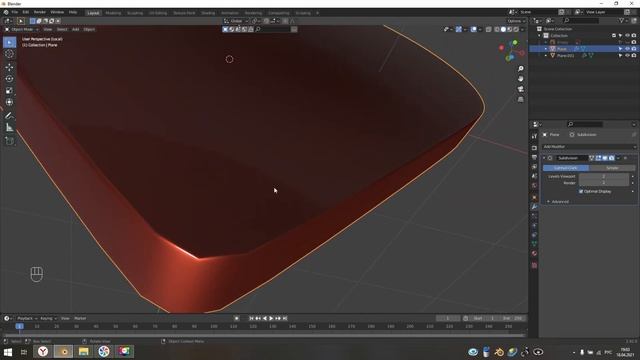
Task: Open the viewport Select menu
Action: (x=62, y=29)
